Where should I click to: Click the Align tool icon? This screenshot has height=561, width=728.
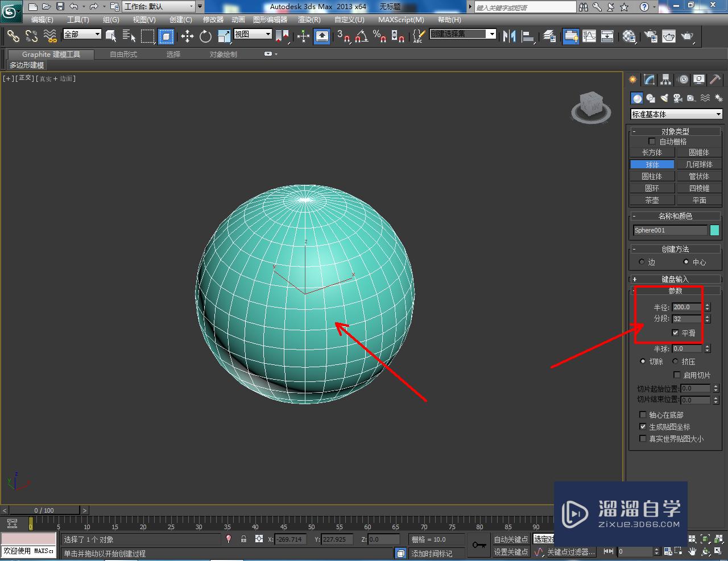click(x=528, y=36)
